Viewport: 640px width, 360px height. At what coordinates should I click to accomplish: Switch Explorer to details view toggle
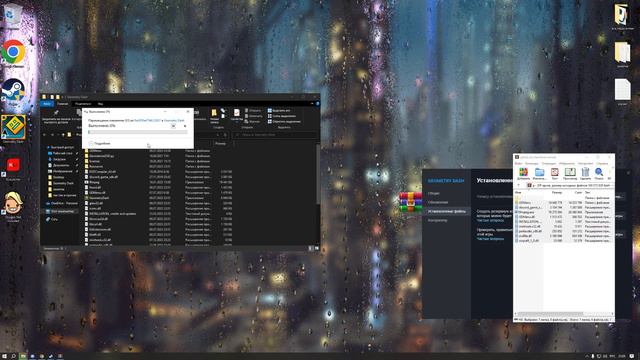point(311,248)
